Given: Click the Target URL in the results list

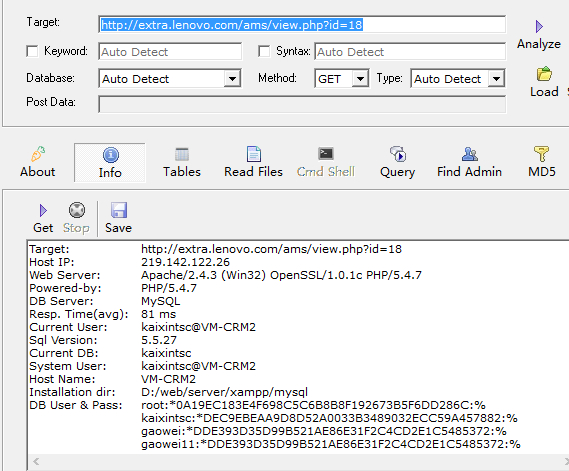Looking at the screenshot, I should click(x=271, y=249).
